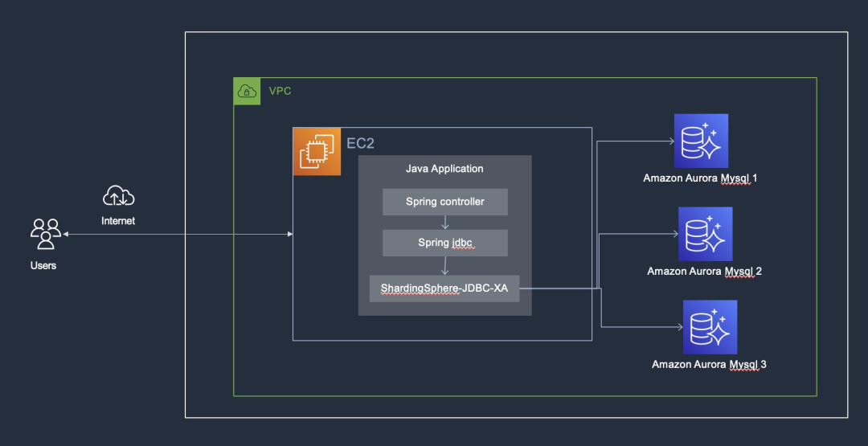Screen dimensions: 868x446
Task: Click the 'Amazon Aurora Mysql 1' label
Action: (x=700, y=178)
